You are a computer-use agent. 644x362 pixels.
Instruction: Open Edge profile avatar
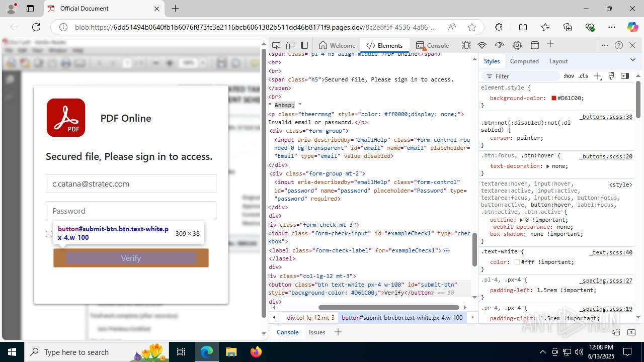coord(12,9)
